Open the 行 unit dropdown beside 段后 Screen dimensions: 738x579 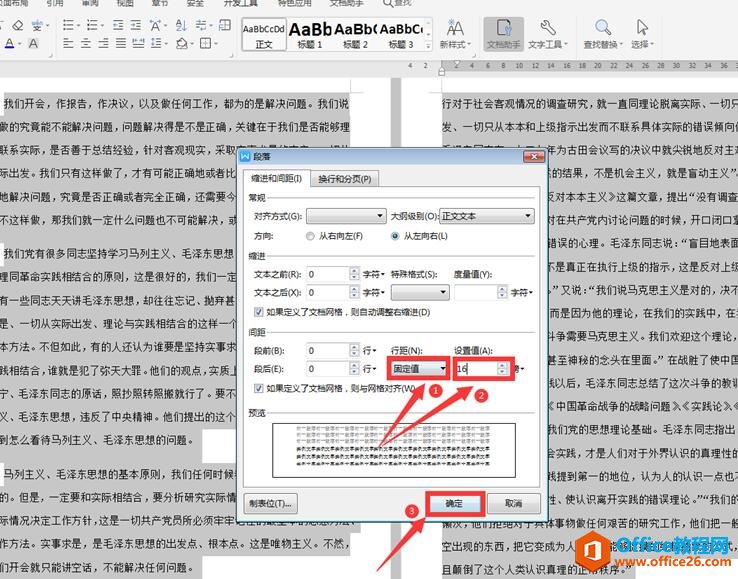pos(369,369)
